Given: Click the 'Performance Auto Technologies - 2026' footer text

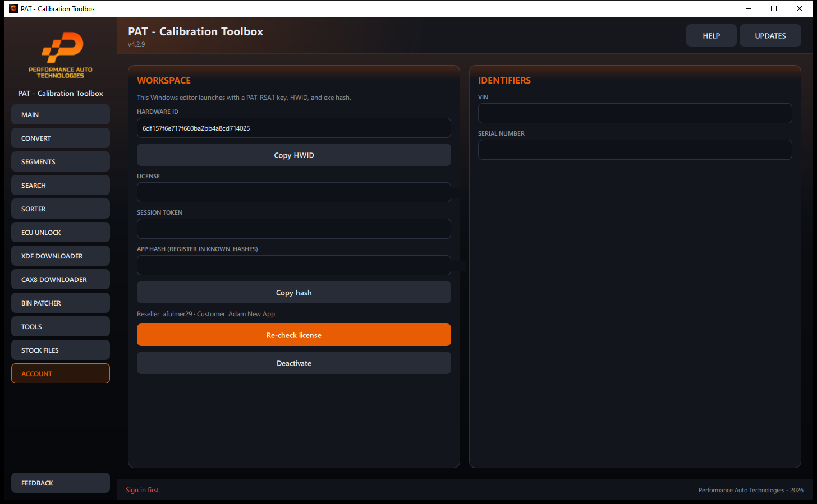Looking at the screenshot, I should (751, 490).
